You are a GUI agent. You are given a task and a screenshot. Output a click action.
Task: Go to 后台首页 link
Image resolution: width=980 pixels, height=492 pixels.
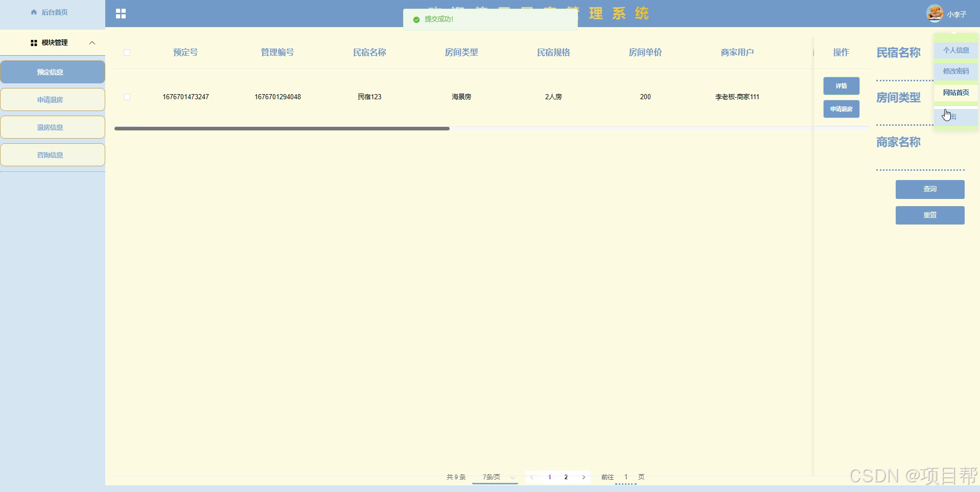point(55,12)
